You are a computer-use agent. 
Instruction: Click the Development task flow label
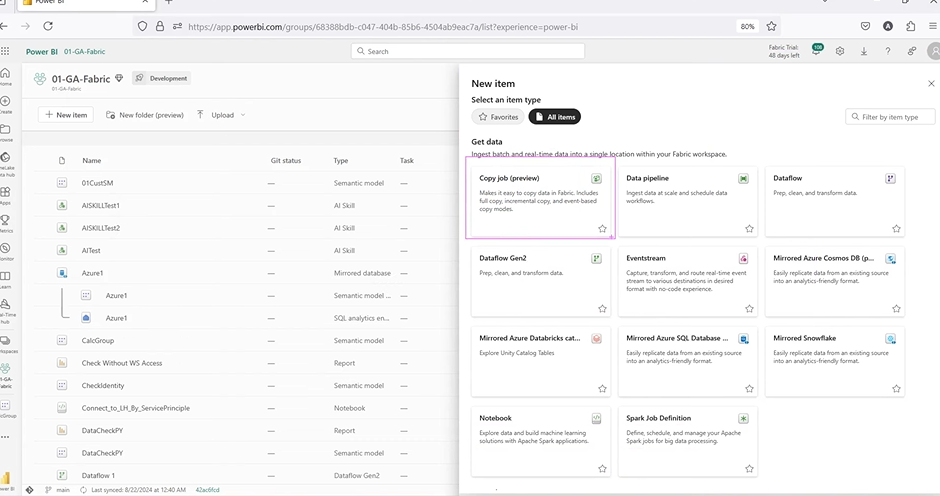pos(162,78)
